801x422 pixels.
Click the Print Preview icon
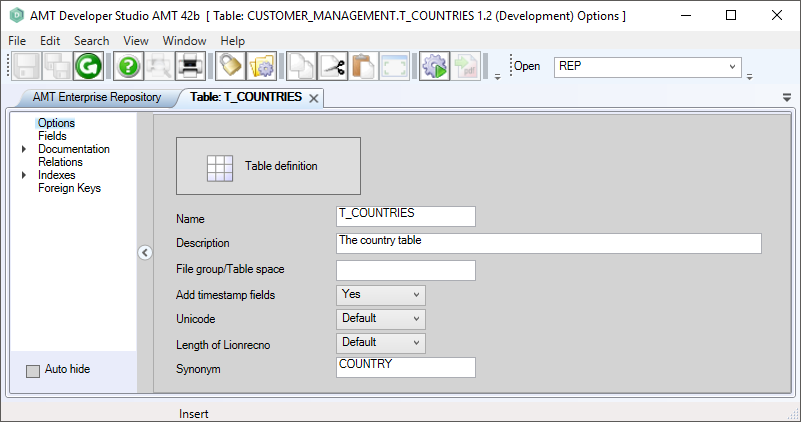point(159,66)
